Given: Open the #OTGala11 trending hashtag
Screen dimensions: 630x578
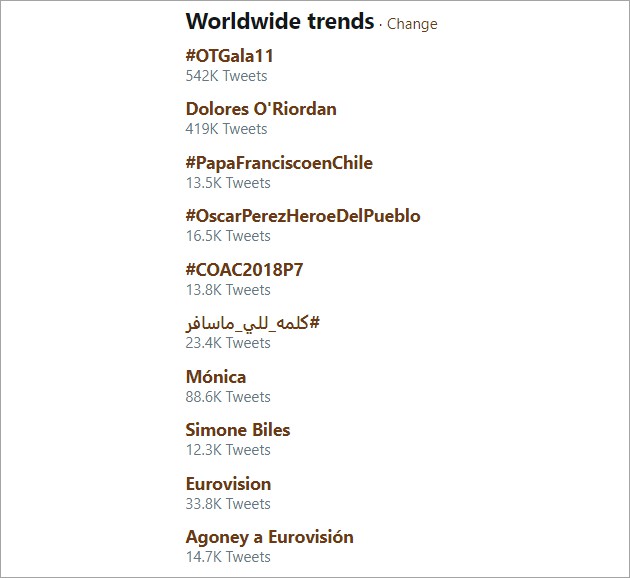Looking at the screenshot, I should (x=229, y=55).
